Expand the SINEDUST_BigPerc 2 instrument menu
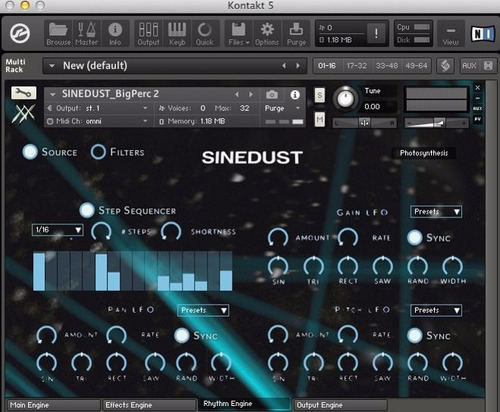This screenshot has width=500, height=412. pos(52,95)
